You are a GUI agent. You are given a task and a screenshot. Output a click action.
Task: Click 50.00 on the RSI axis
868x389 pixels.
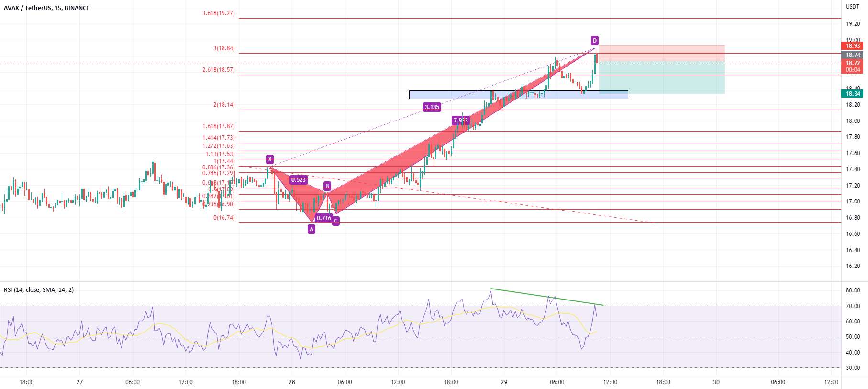pos(853,337)
